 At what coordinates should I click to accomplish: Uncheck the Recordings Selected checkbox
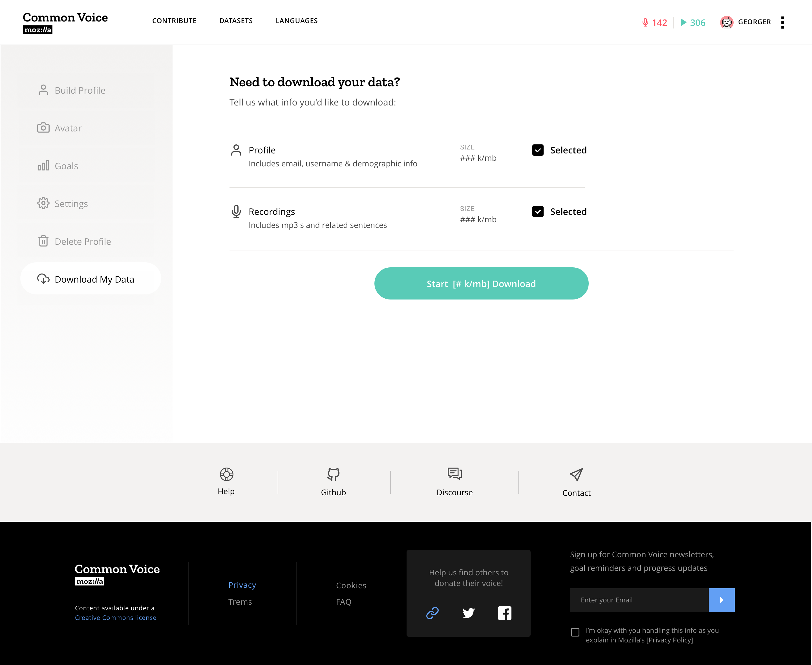click(x=538, y=212)
